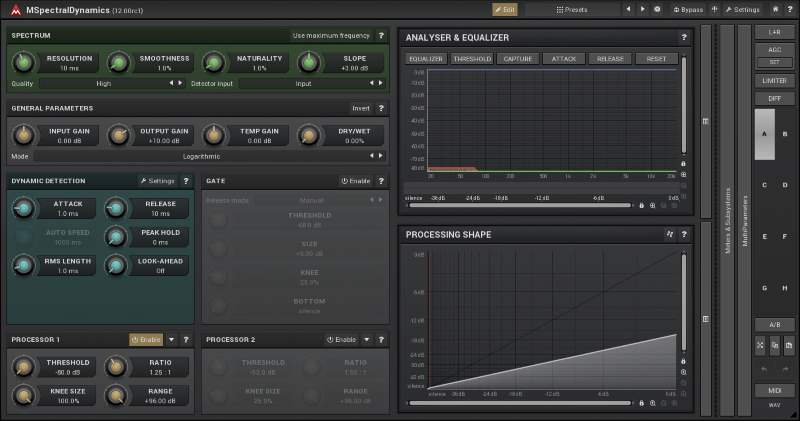Click the LIMITER button
800x421 pixels.
tap(774, 80)
